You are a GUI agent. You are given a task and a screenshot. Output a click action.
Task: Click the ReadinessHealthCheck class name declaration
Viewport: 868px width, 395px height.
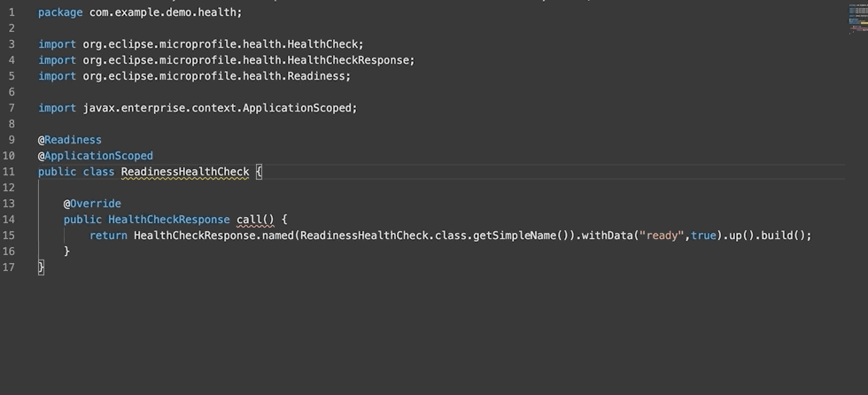tap(185, 172)
